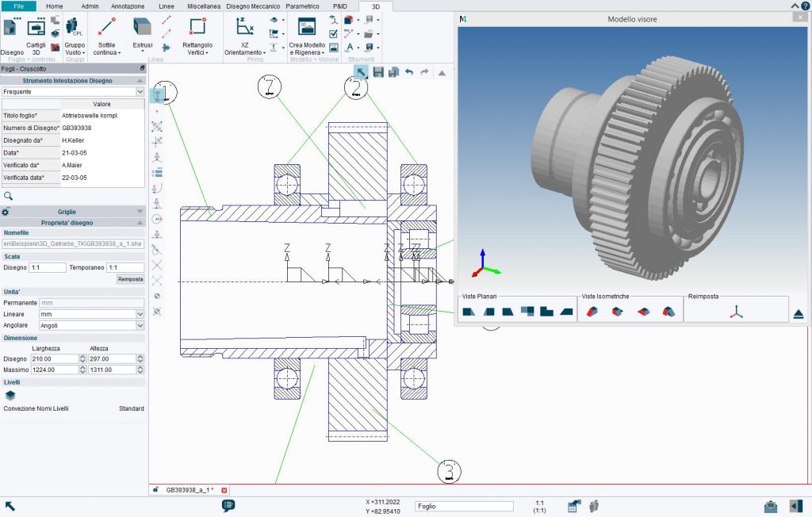Click the Standard link next to Convezione Nomi Livelli

(131, 408)
